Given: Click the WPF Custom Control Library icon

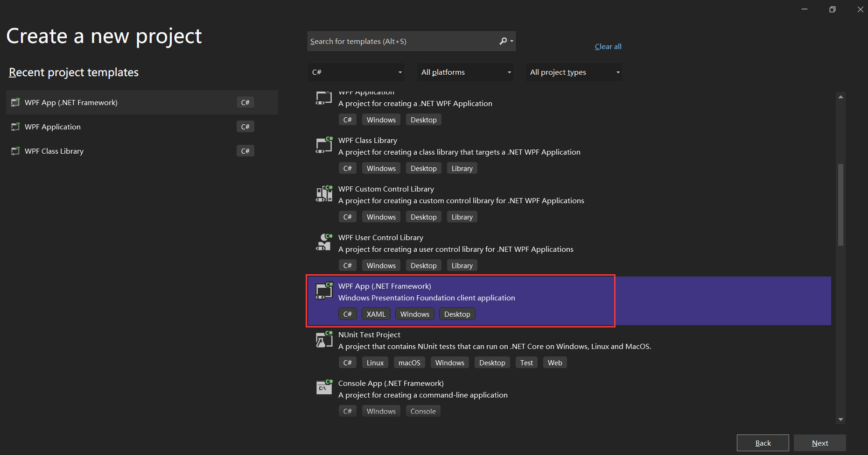Looking at the screenshot, I should point(324,194).
